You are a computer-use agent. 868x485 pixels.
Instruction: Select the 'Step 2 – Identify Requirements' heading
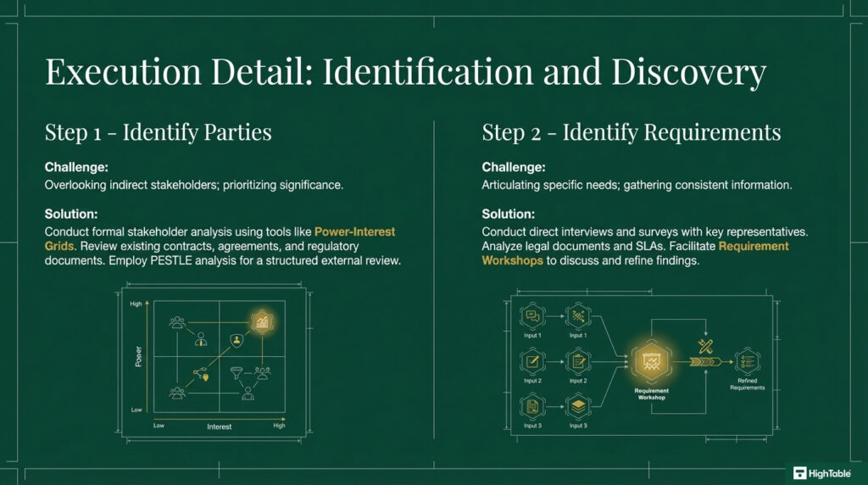click(631, 132)
